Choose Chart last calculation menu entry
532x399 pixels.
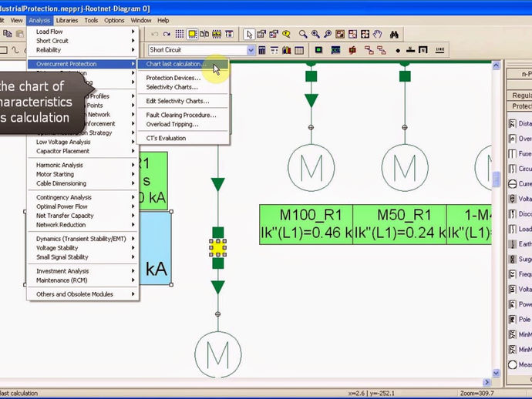coord(184,64)
